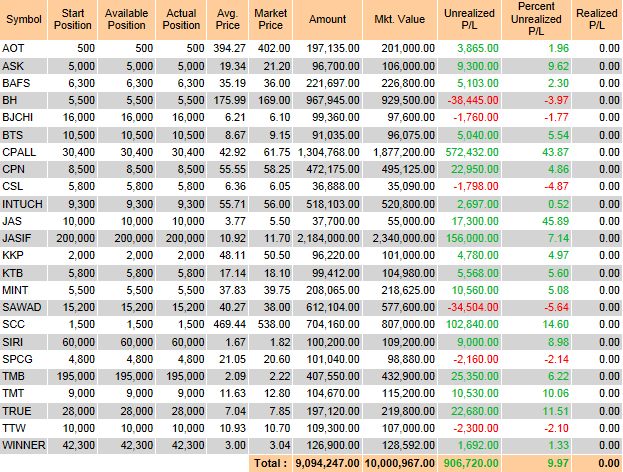Click the Realized P/L column header
623x472 pixels.
pos(597,20)
